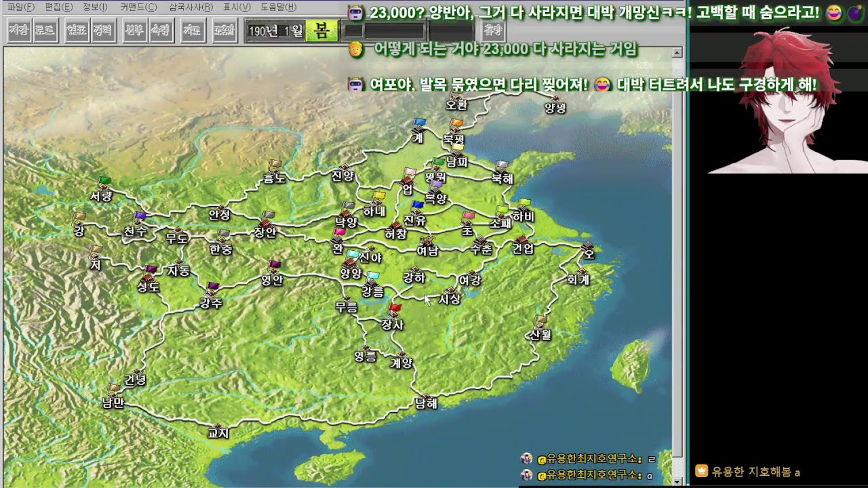This screenshot has height=488, width=868.
Task: Select the 속령 territory toolbar button
Action: (160, 30)
